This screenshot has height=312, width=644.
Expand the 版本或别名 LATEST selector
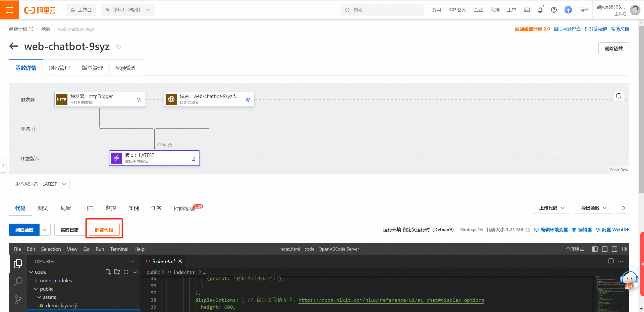click(39, 184)
